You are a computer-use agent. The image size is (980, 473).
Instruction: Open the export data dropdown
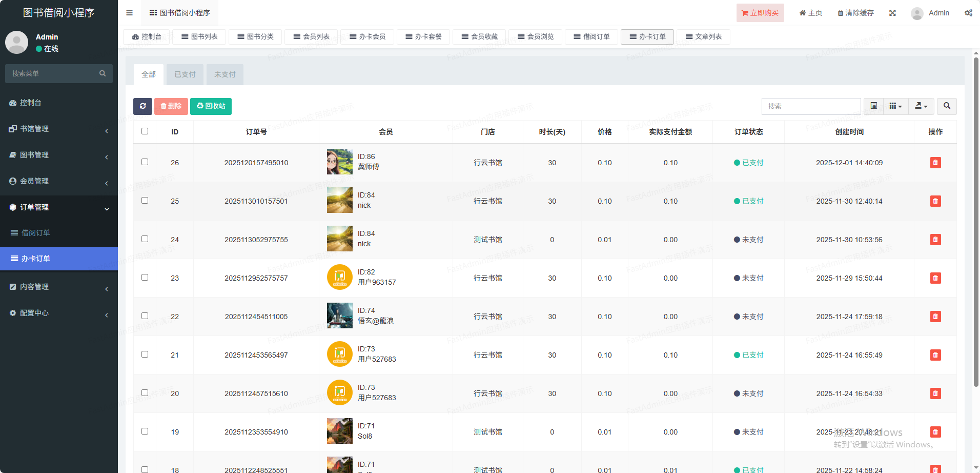[x=921, y=106]
